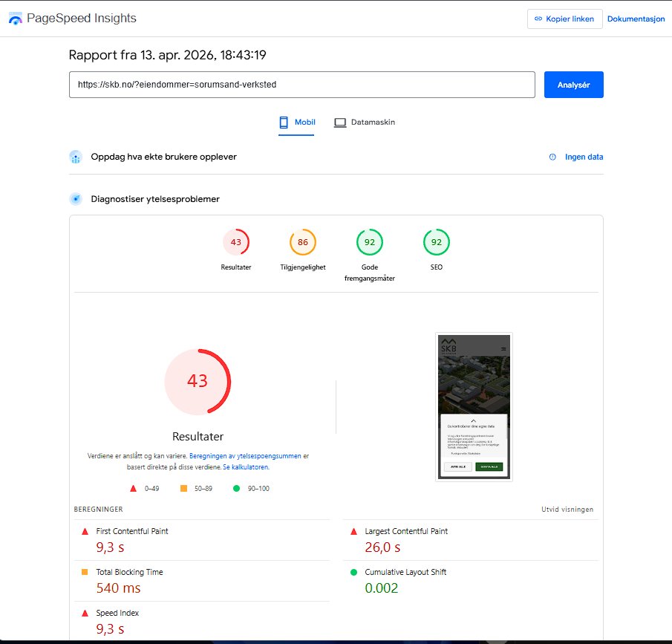Click the red triangle marker for 0–49 range
The height and width of the screenshot is (644, 672).
(x=134, y=488)
